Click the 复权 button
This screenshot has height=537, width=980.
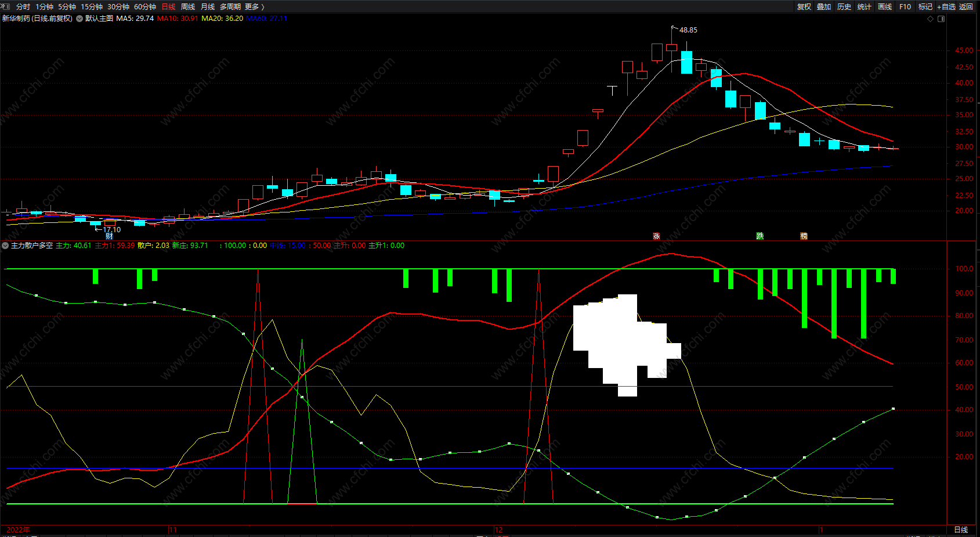coord(804,7)
